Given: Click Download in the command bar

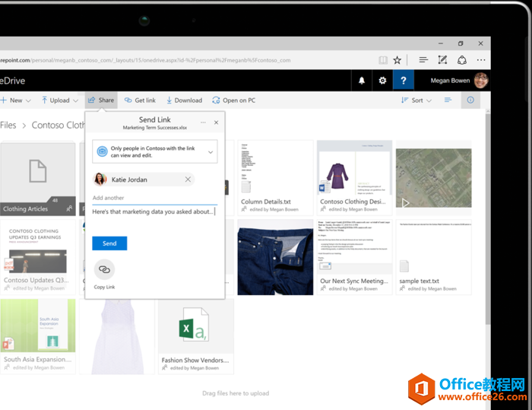Looking at the screenshot, I should point(183,100).
